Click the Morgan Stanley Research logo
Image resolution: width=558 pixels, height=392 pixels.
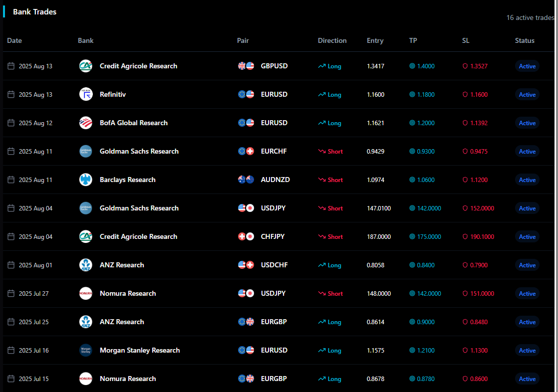pos(85,350)
